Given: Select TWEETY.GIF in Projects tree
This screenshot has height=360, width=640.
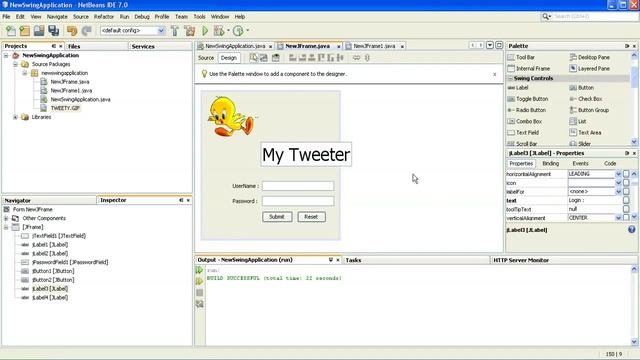Looking at the screenshot, I should coord(65,108).
